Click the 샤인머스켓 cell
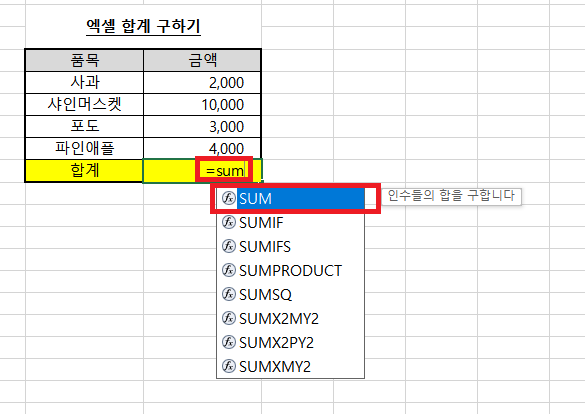The height and width of the screenshot is (414, 585). pyautogui.click(x=85, y=104)
